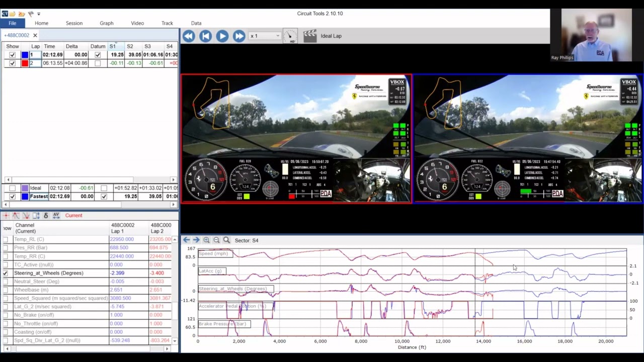Click the delta symbol icon

click(46, 216)
